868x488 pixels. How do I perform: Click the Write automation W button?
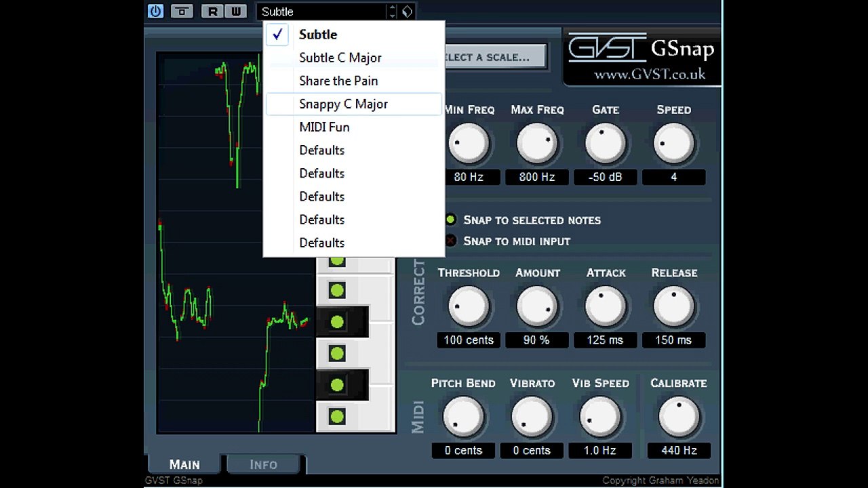coord(235,11)
